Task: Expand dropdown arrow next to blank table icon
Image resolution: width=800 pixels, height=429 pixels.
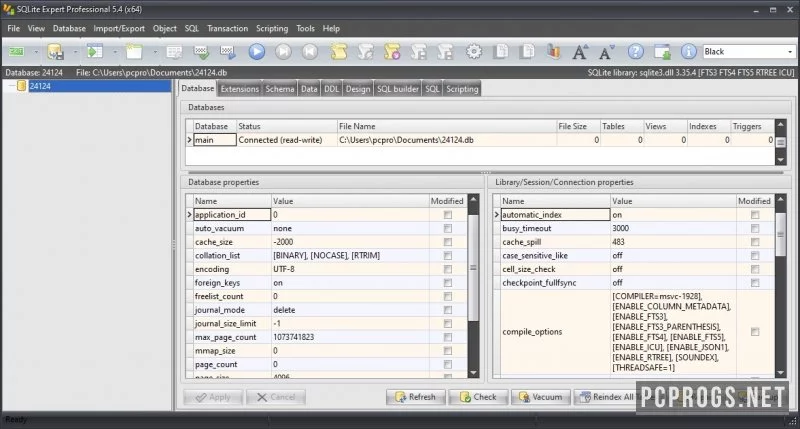Action: click(155, 52)
